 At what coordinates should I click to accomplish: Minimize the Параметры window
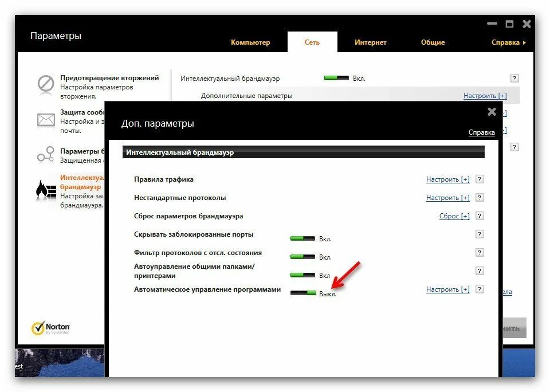pyautogui.click(x=492, y=24)
